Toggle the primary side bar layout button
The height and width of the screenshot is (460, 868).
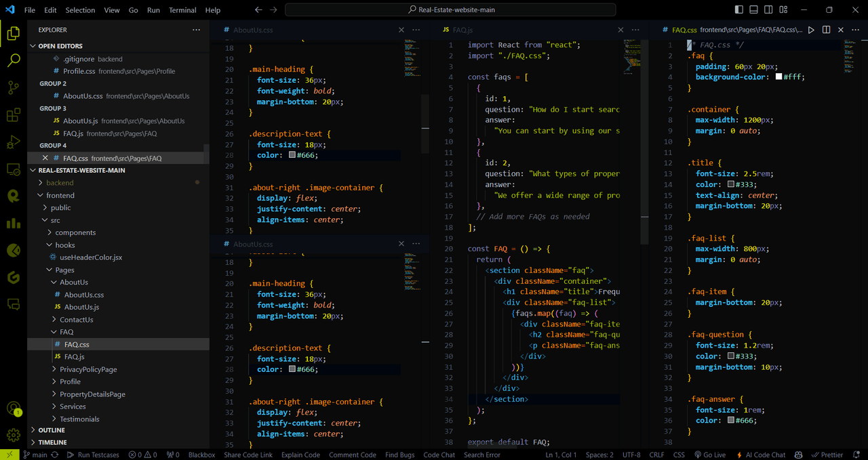point(738,10)
